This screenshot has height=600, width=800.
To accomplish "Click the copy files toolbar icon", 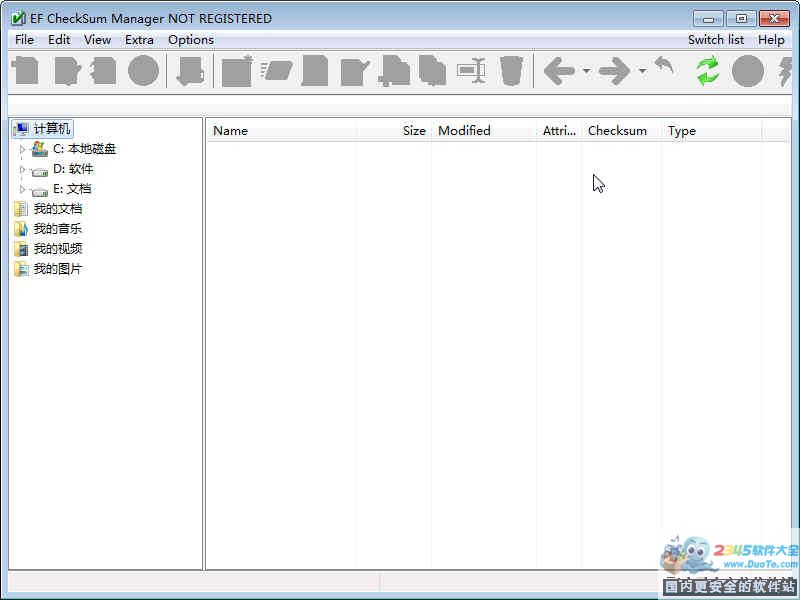I will 433,71.
